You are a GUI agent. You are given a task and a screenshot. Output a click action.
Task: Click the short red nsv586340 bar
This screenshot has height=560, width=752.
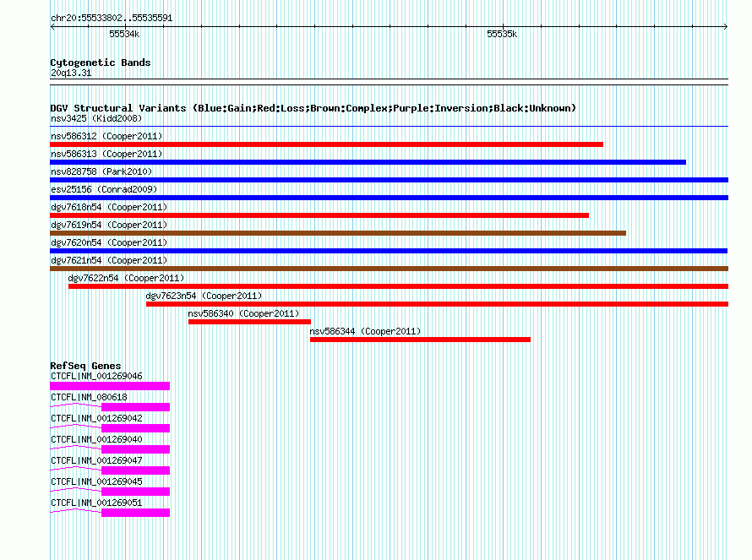pos(249,322)
